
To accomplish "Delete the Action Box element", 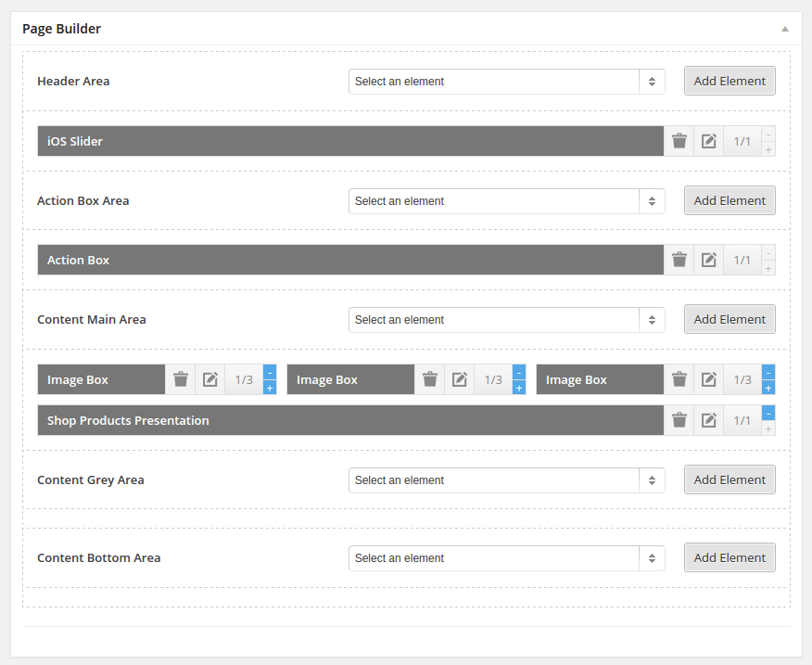I will click(679, 260).
